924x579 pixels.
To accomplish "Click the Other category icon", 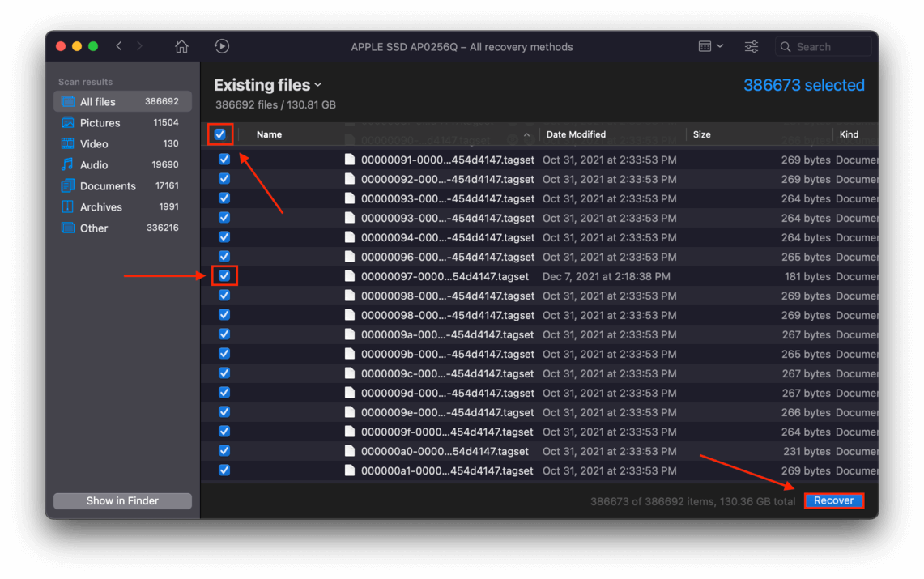I will point(68,228).
